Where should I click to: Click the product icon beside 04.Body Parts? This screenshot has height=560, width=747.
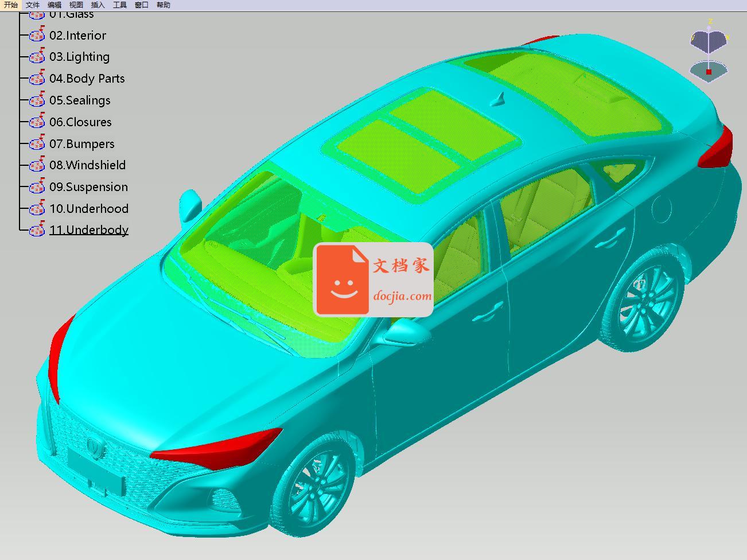tap(37, 78)
